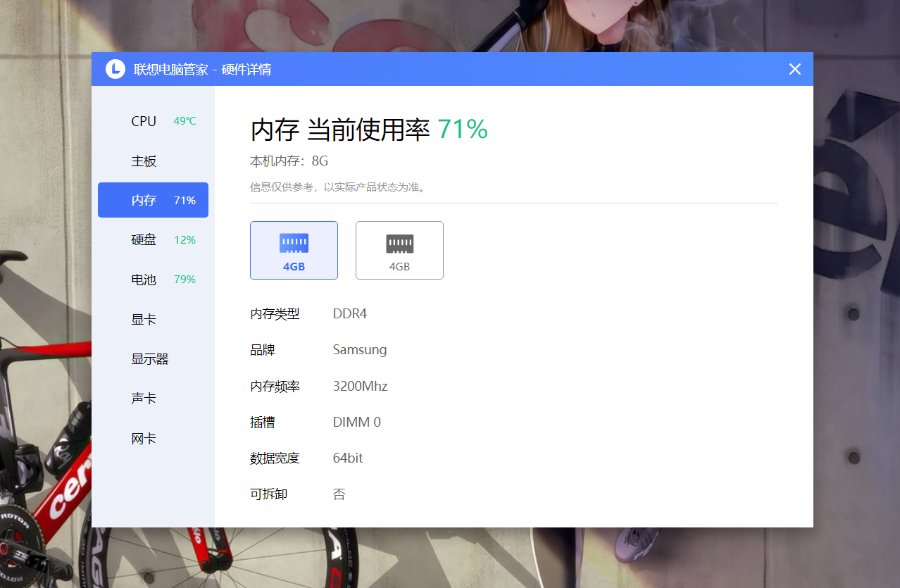Image resolution: width=900 pixels, height=588 pixels.
Task: Click the 79% battery value
Action: (x=185, y=280)
